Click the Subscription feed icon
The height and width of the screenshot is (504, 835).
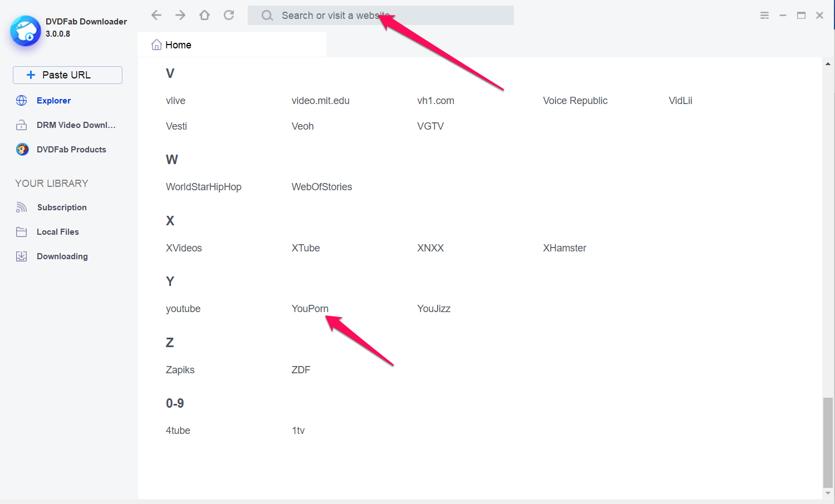(x=22, y=207)
